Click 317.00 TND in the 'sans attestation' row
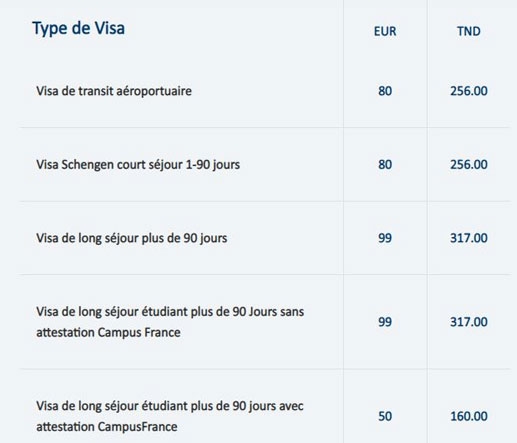Image resolution: width=517 pixels, height=443 pixels. pos(469,322)
